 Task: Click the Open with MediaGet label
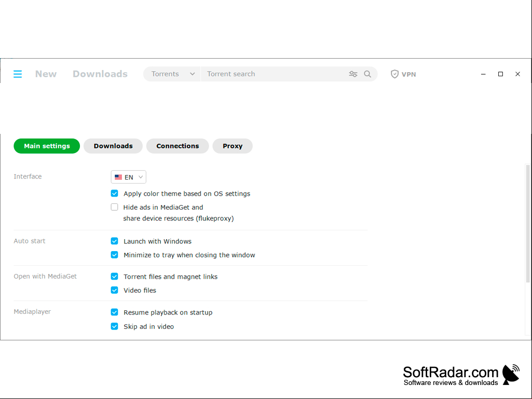pyautogui.click(x=45, y=276)
